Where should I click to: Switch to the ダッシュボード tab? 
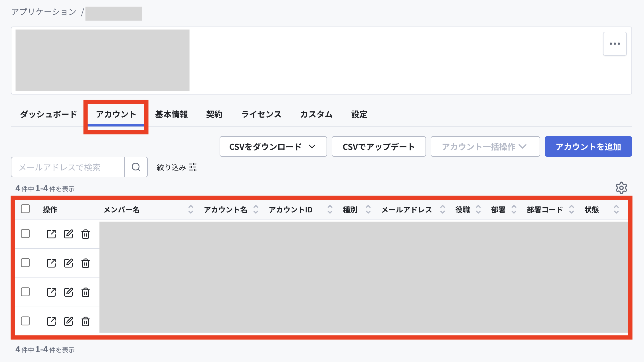[48, 114]
